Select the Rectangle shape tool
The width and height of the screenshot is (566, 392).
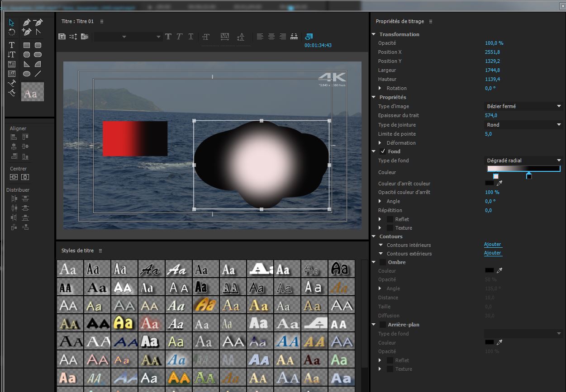tap(27, 45)
